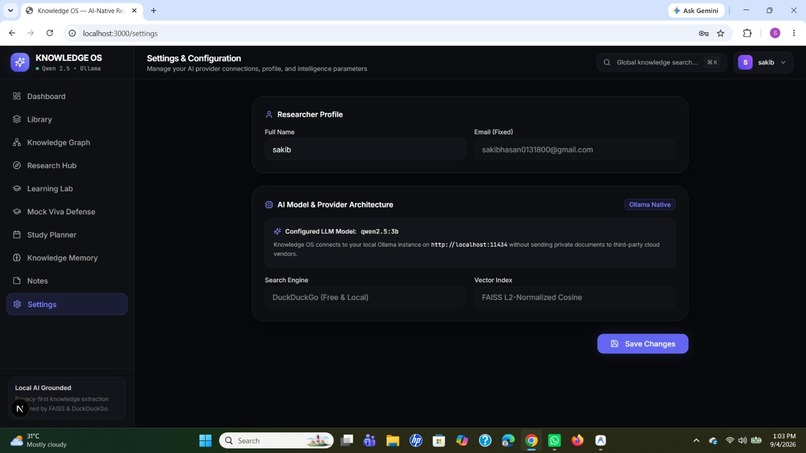
Task: Click the browser back arrow
Action: (x=12, y=33)
